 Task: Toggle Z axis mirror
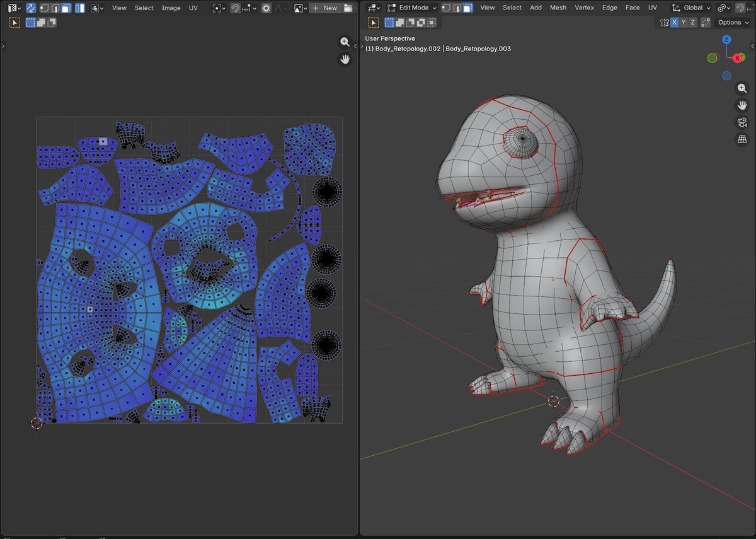pos(693,22)
